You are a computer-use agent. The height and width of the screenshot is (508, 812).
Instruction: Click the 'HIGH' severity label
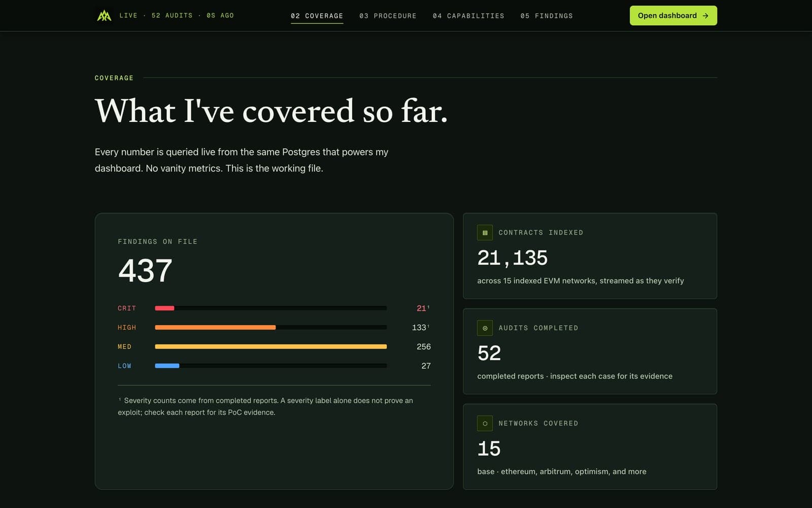[x=127, y=328]
